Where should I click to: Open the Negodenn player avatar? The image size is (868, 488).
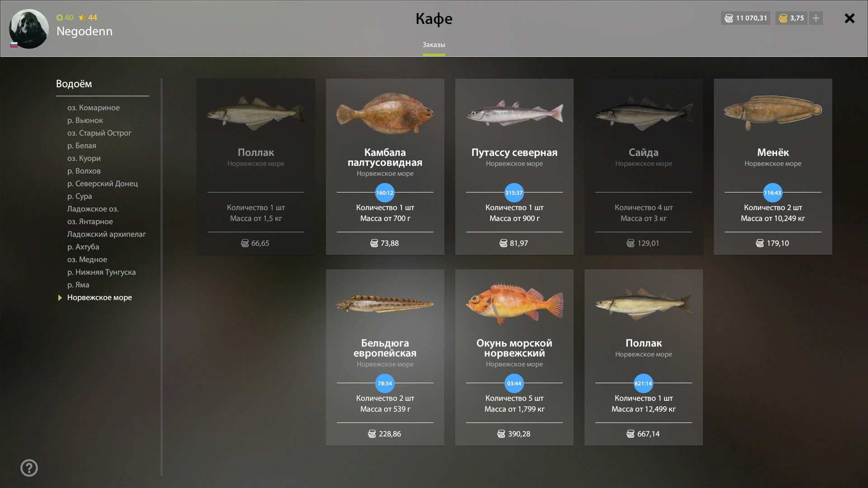coord(29,29)
